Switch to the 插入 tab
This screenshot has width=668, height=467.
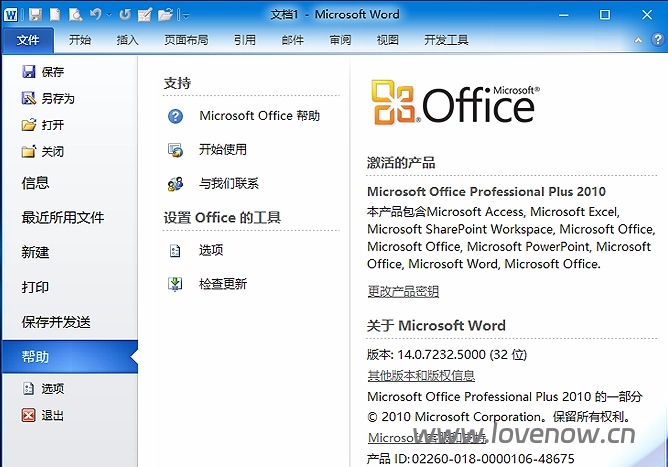127,40
